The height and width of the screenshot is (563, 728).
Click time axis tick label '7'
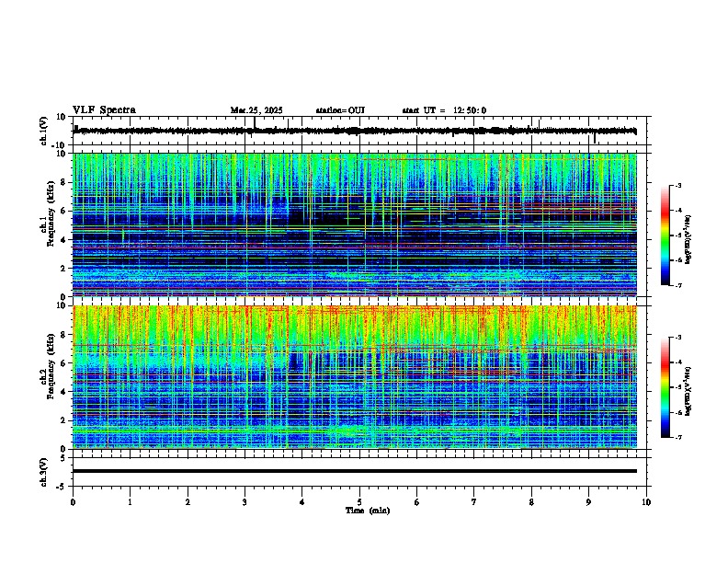474,502
